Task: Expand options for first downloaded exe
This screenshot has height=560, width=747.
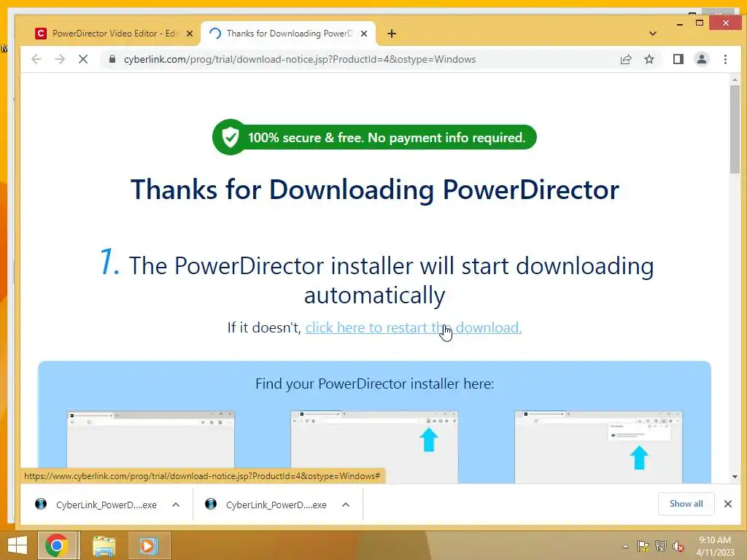Action: click(176, 505)
